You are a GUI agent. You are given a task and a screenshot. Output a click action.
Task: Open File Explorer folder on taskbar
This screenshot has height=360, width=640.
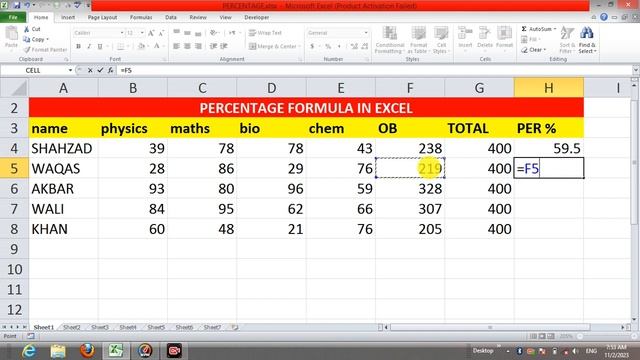point(58,351)
